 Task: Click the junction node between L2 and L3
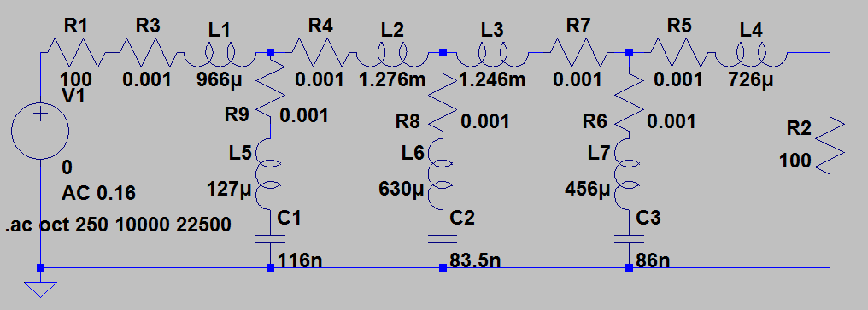tap(443, 53)
